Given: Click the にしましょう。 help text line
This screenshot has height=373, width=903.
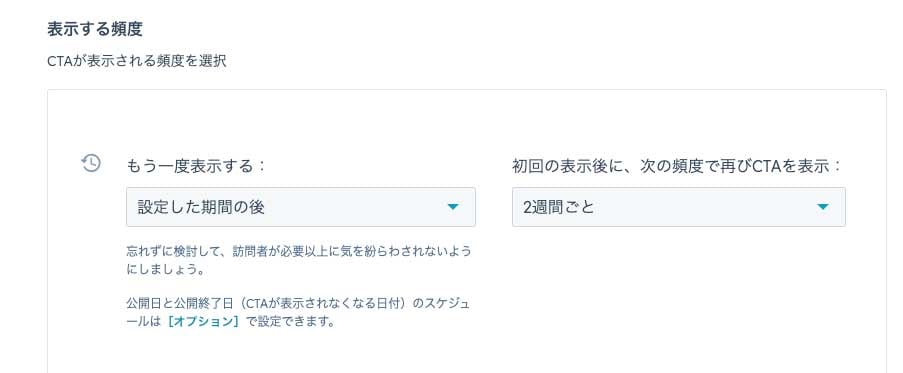Looking at the screenshot, I should tap(165, 270).
